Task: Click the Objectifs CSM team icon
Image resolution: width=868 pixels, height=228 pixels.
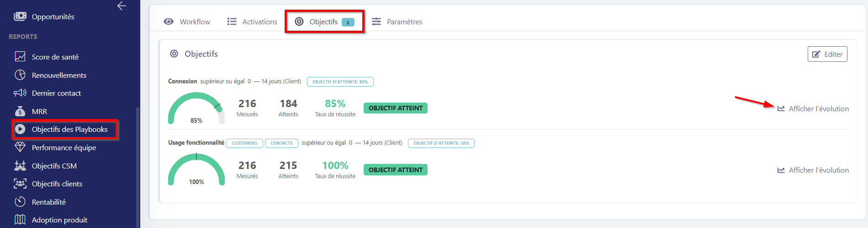Action: tap(20, 166)
